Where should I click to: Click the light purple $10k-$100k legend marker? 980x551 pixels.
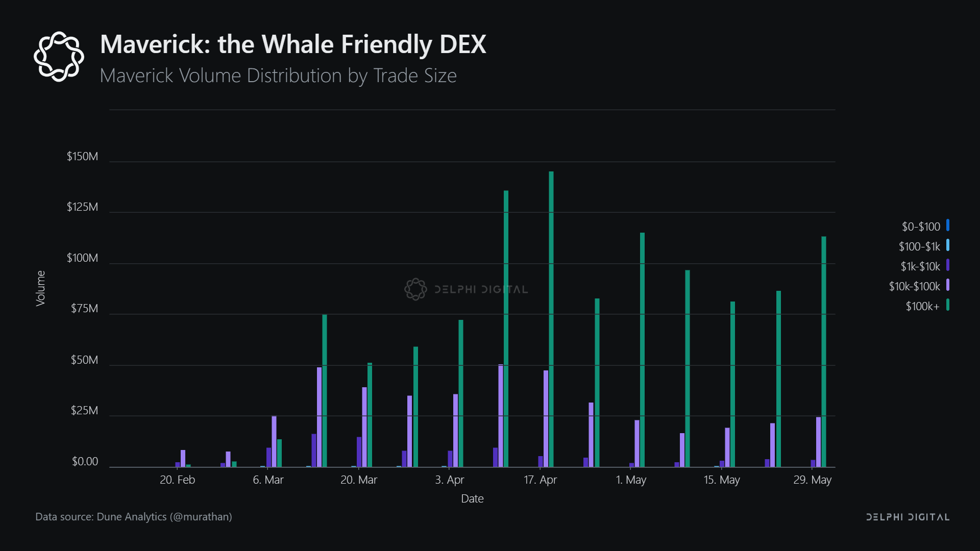[x=948, y=285]
